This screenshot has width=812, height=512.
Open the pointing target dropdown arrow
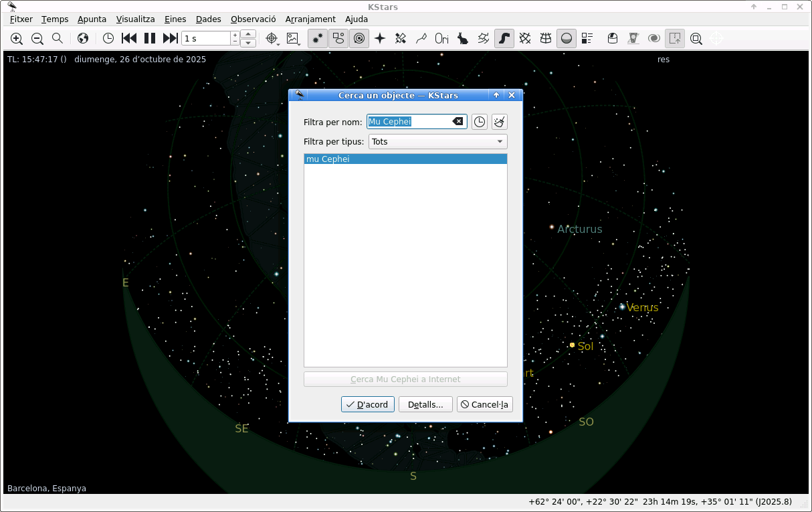tap(278, 42)
